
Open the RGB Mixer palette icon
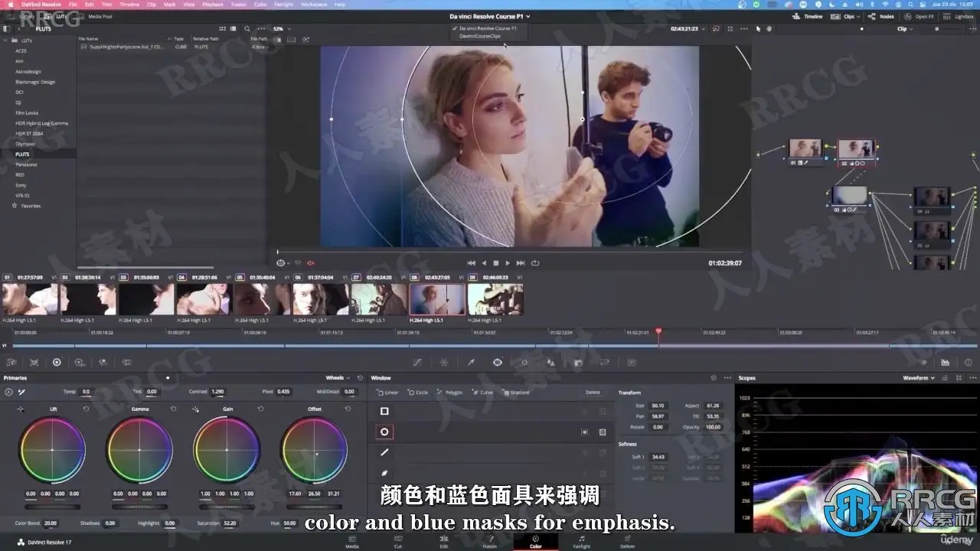pos(103,362)
